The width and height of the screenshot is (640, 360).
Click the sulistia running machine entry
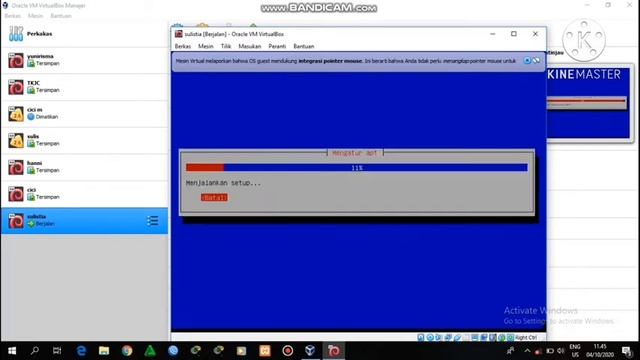pos(84,220)
